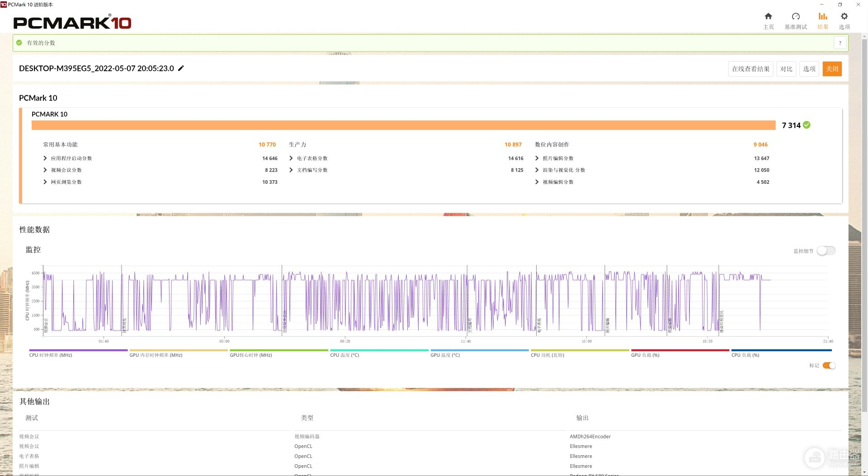This screenshot has width=868, height=476.
Task: Click 在线查看结果 button
Action: [x=750, y=69]
